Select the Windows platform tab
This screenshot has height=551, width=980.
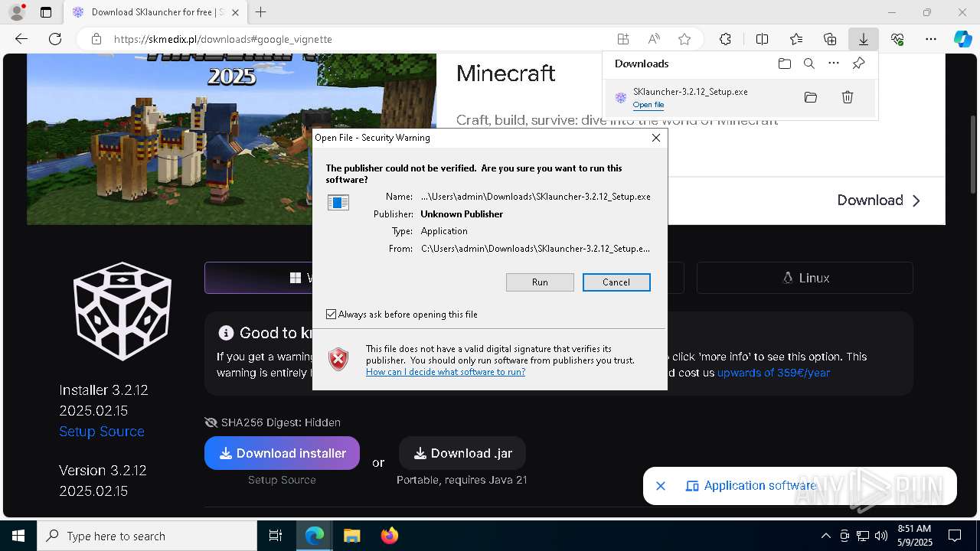coord(258,278)
